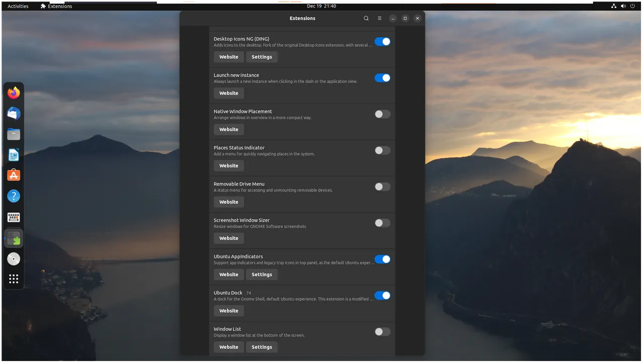Open the hamburger menu in Extensions window
Screen dimensions: 644x364
(379, 18)
